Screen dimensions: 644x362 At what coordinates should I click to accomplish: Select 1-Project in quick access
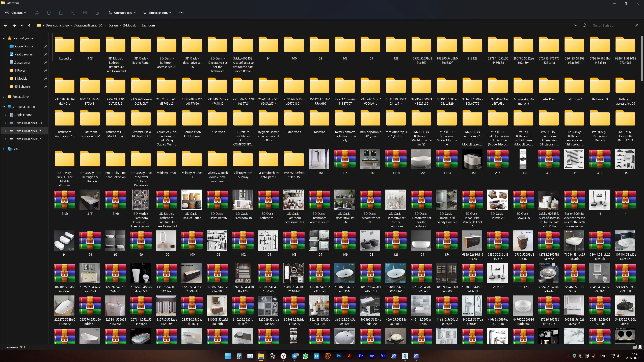[20, 70]
